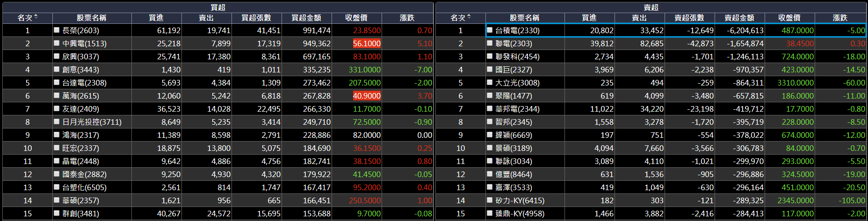The height and width of the screenshot is (221, 868).
Task: Check the 中興電(1513) checkbox
Action: tap(57, 43)
